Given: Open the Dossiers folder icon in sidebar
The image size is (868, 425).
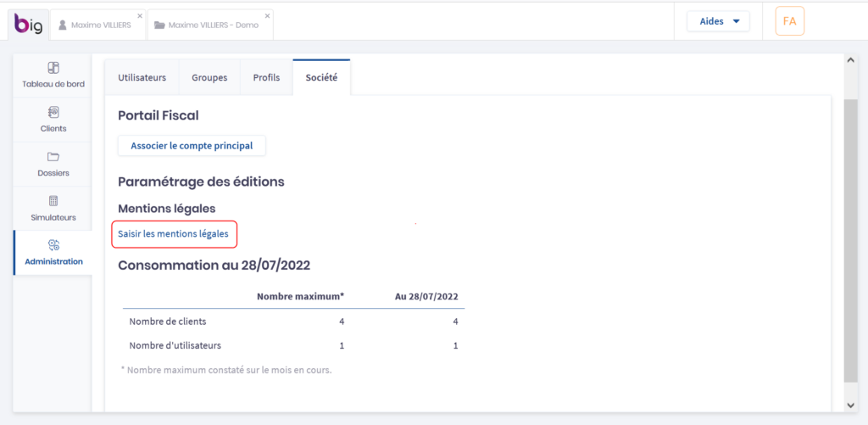Looking at the screenshot, I should coord(53,157).
